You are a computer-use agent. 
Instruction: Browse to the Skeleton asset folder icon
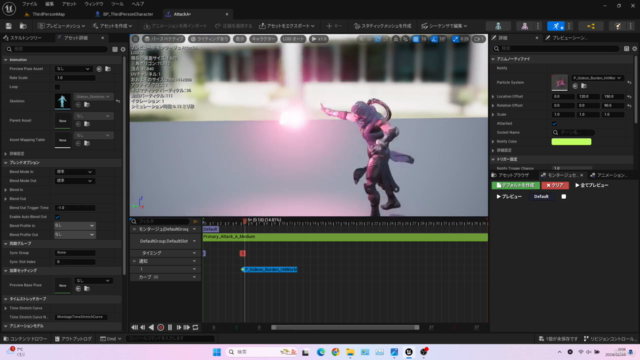(x=87, y=105)
